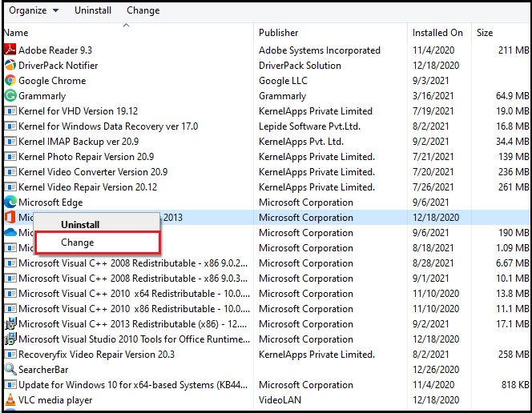Screen dimensions: 532x413
Task: Select Kernel for Windows Data Recovery entry
Action: pyautogui.click(x=108, y=126)
